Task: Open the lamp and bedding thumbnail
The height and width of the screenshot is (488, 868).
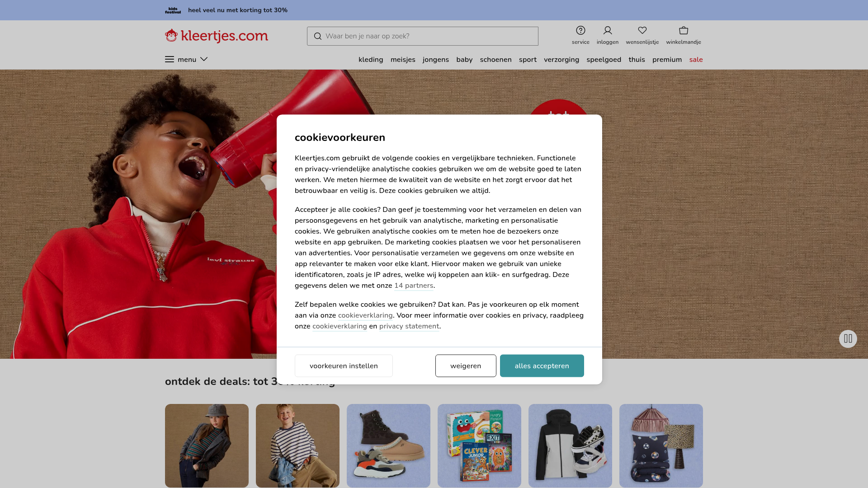Action: tap(661, 446)
